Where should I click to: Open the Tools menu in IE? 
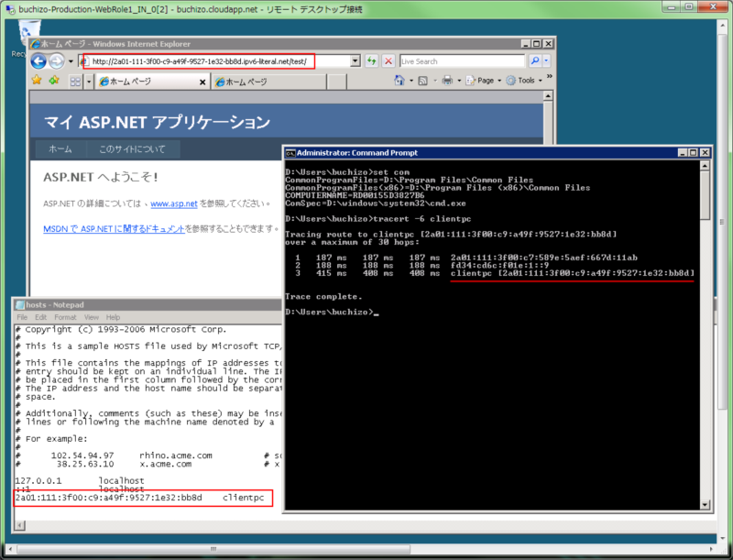[x=524, y=81]
